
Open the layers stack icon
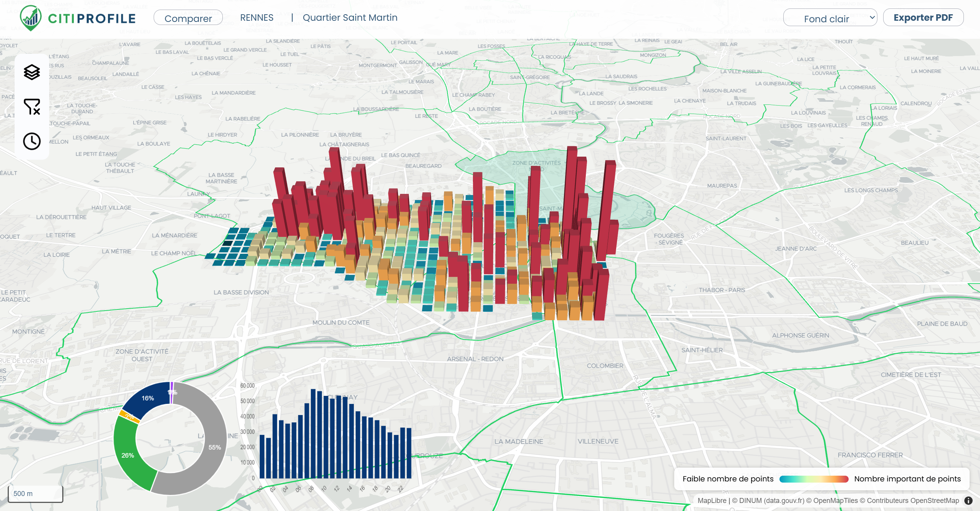32,72
